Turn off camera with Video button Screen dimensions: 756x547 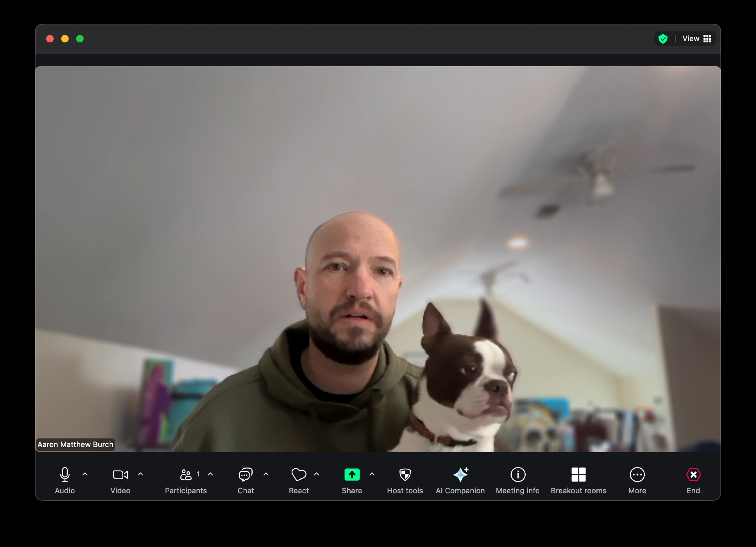point(120,479)
